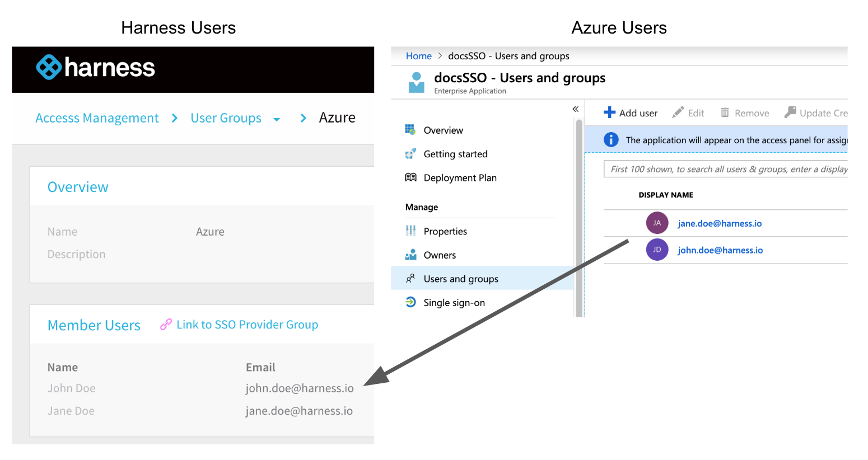The width and height of the screenshot is (868, 460).
Task: Click Accesss Management breadcrumb link
Action: click(97, 118)
